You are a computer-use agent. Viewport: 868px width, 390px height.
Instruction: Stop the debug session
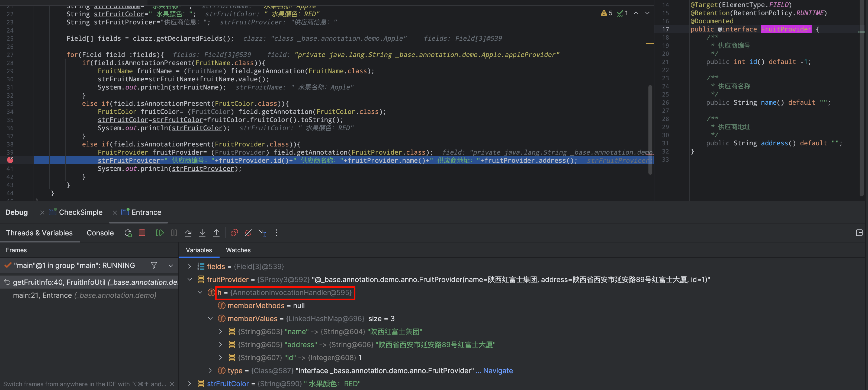click(142, 233)
